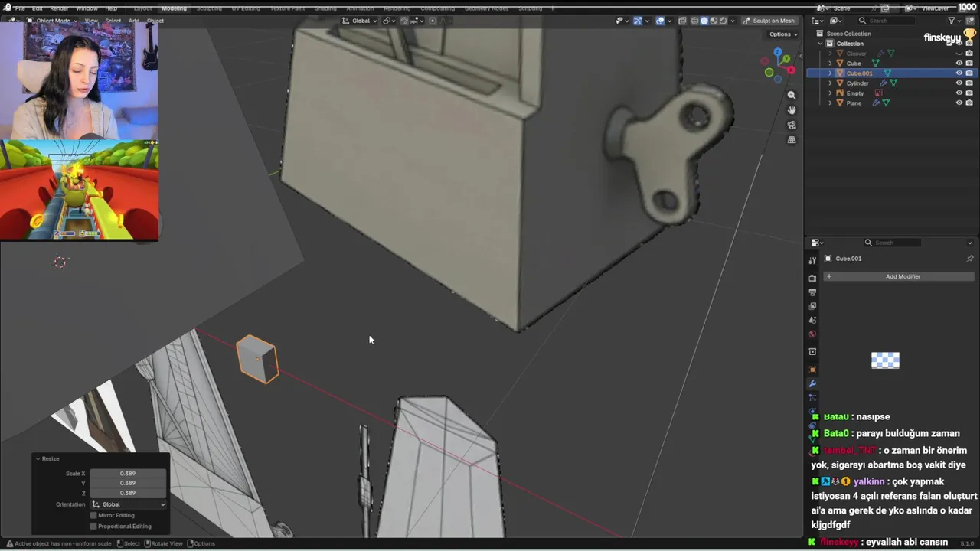Hide Cylinder in viewport via eye icon
Image resolution: width=980 pixels, height=551 pixels.
pyautogui.click(x=959, y=83)
